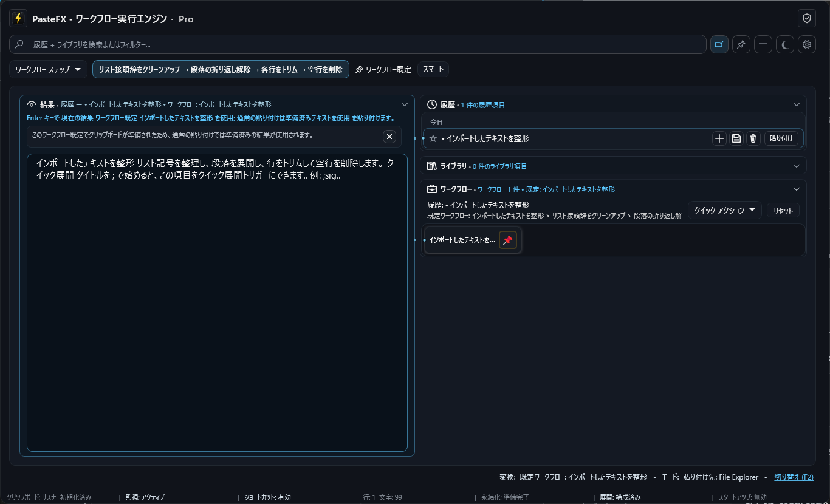The image size is (830, 504).
Task: Click 監視: アクティブ in status bar
Action: tap(145, 497)
